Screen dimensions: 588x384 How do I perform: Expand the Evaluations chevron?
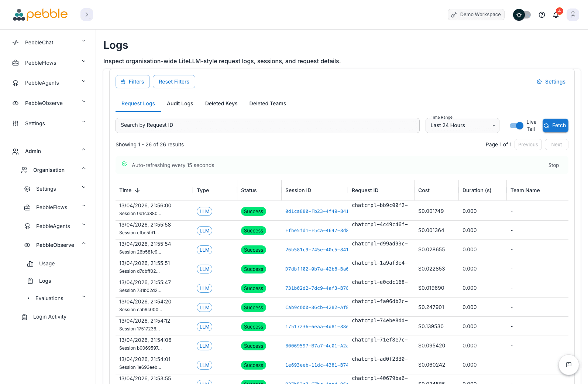84,296
